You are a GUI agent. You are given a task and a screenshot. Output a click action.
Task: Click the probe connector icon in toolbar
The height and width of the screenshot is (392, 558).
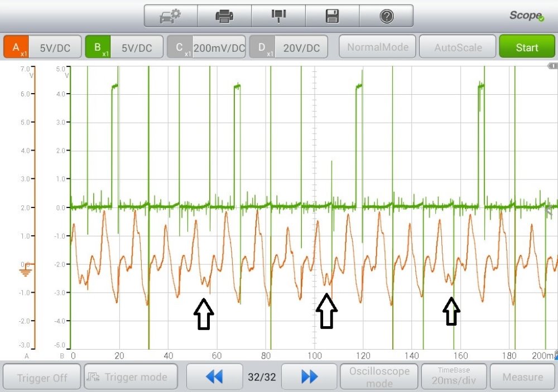coord(278,16)
